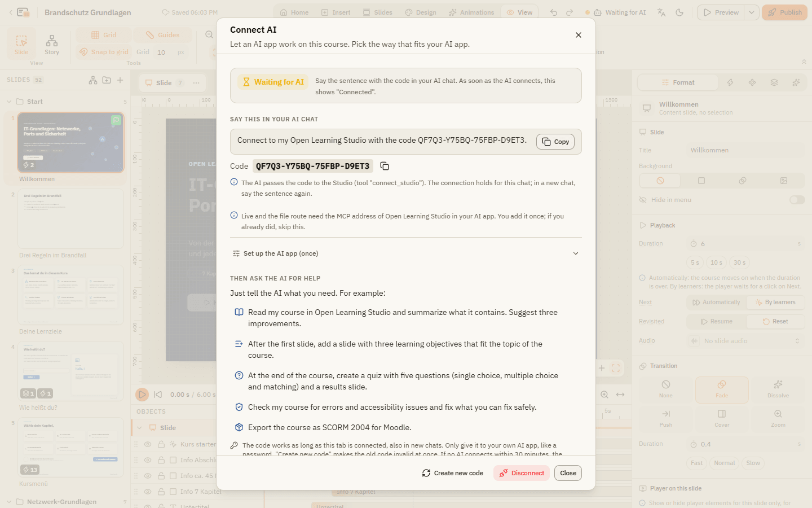Select By learners for Next behavior

tap(775, 303)
